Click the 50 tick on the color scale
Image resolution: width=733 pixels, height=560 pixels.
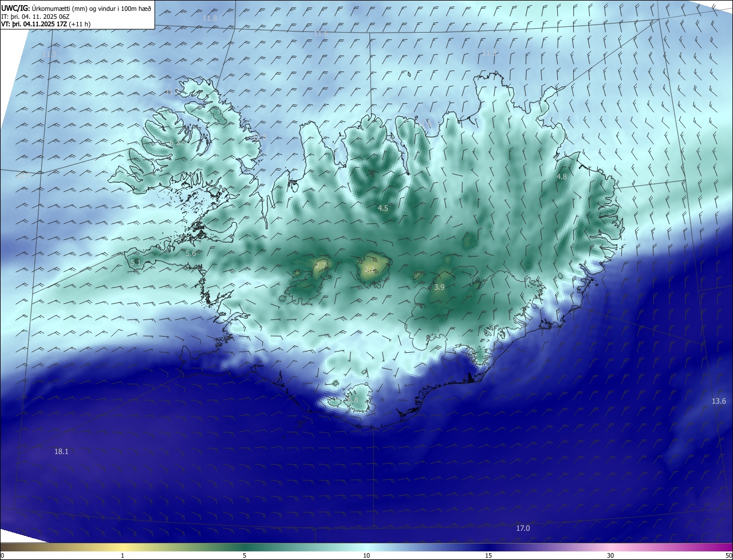(x=728, y=556)
